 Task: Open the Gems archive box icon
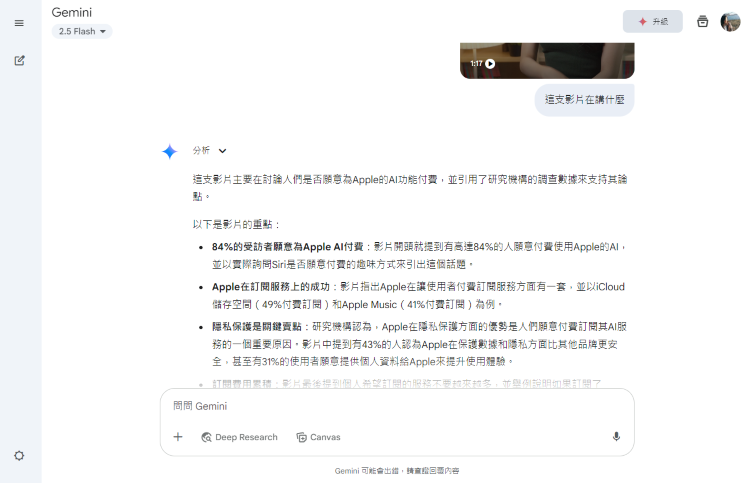click(702, 22)
